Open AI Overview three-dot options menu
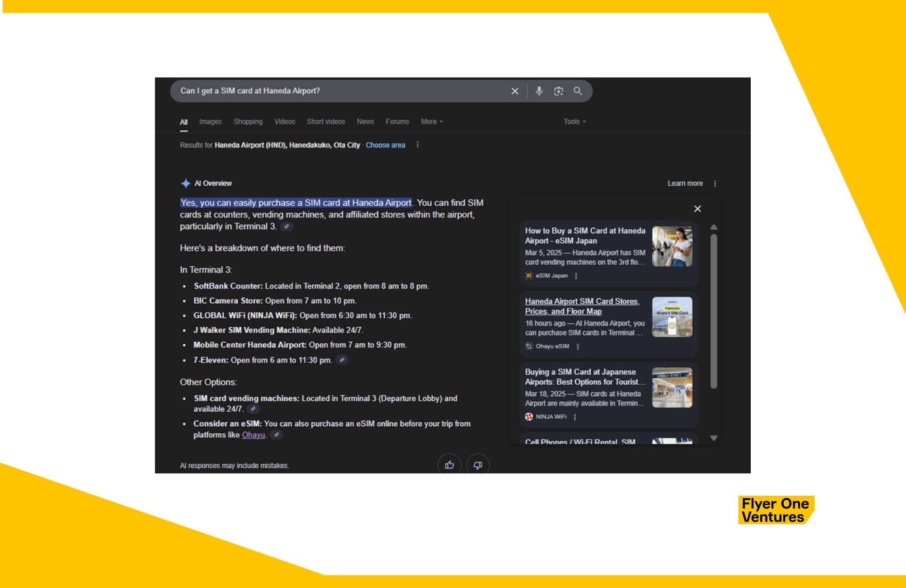The height and width of the screenshot is (588, 906). pos(715,183)
